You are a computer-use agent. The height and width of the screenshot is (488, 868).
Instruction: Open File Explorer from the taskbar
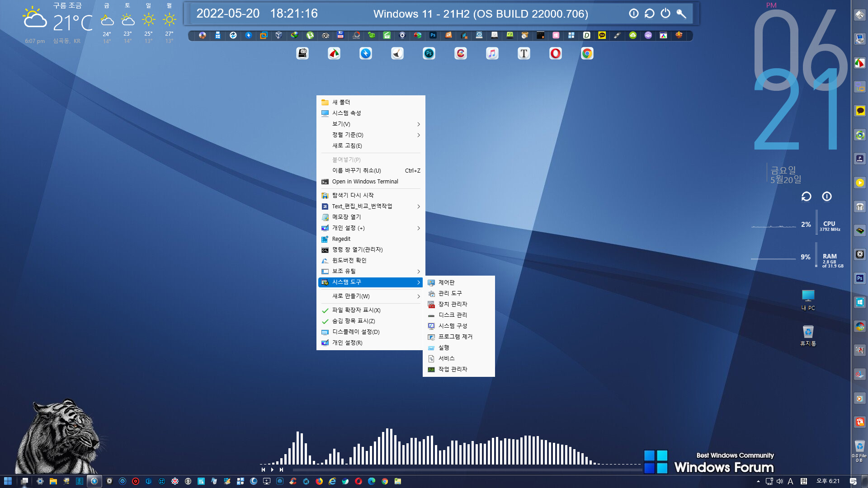(53, 481)
